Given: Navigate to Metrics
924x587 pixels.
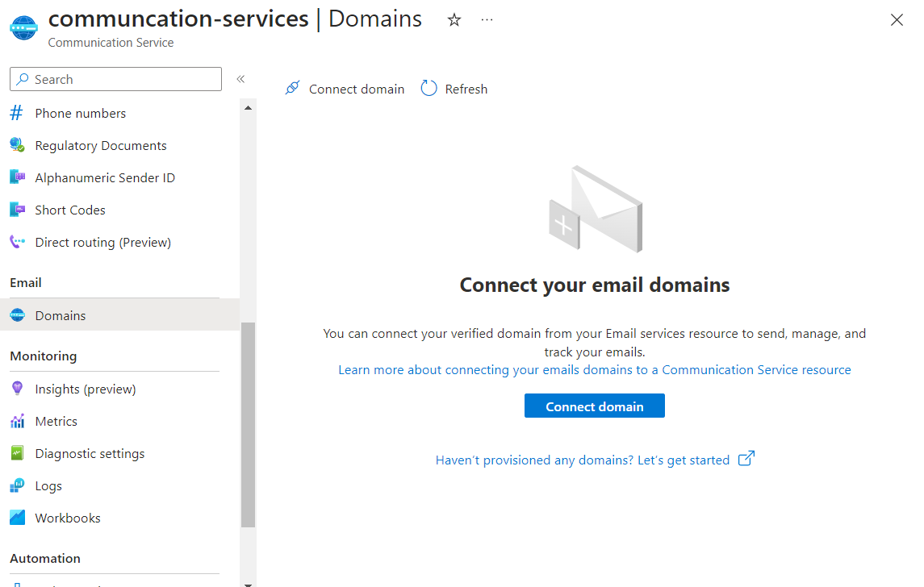Looking at the screenshot, I should (56, 422).
